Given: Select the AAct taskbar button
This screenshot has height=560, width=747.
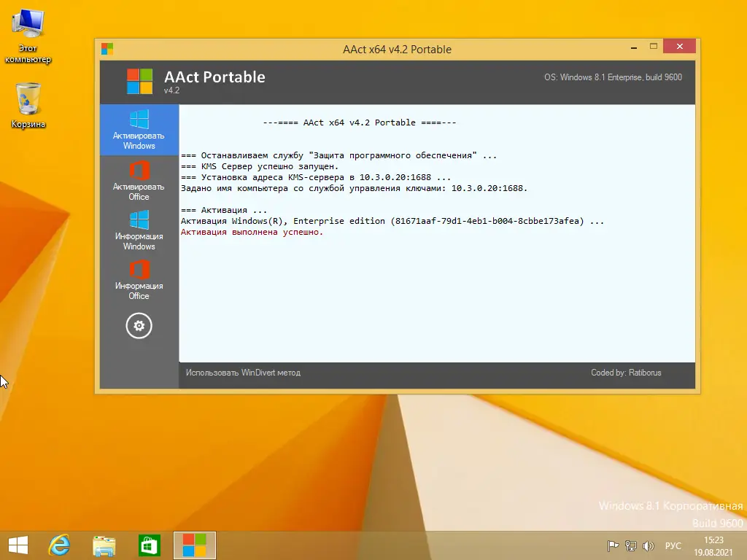Looking at the screenshot, I should click(194, 545).
